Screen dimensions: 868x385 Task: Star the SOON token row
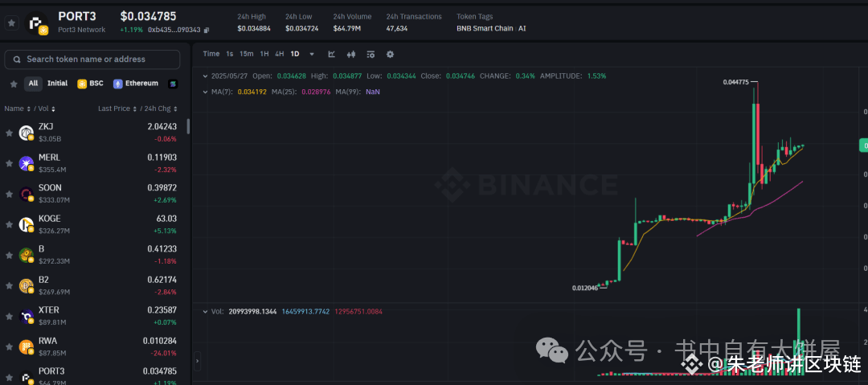tap(9, 194)
